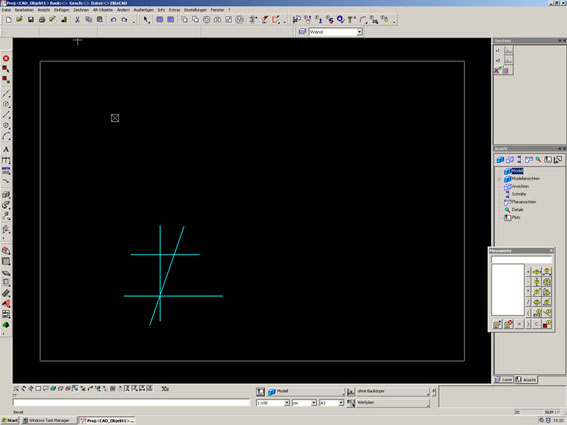This screenshot has height=425, width=567.
Task: Select the Schnitte item in the tree
Action: click(x=519, y=194)
